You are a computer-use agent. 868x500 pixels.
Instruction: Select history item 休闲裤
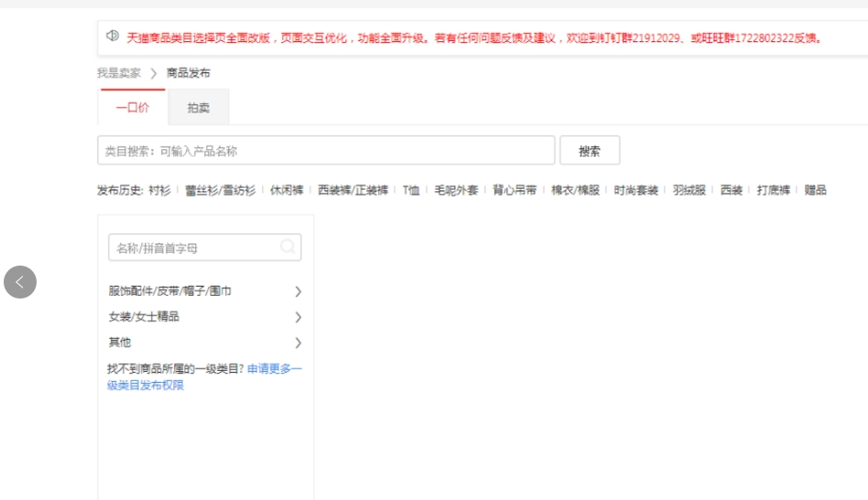pyautogui.click(x=287, y=190)
